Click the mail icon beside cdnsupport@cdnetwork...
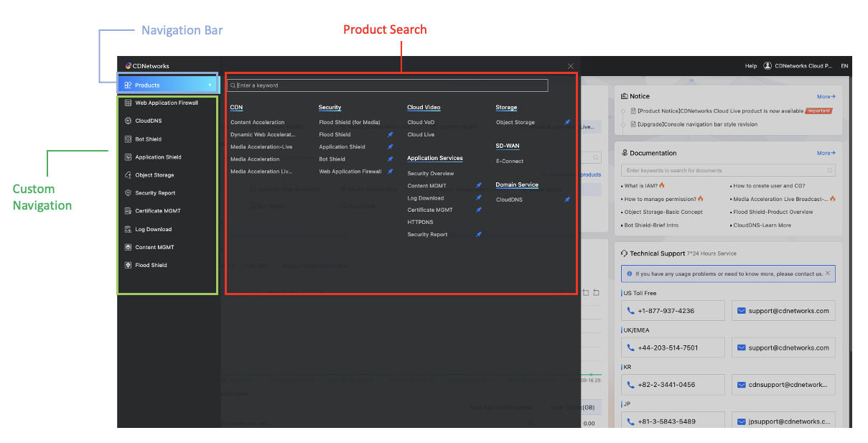This screenshot has height=443, width=868. point(741,384)
